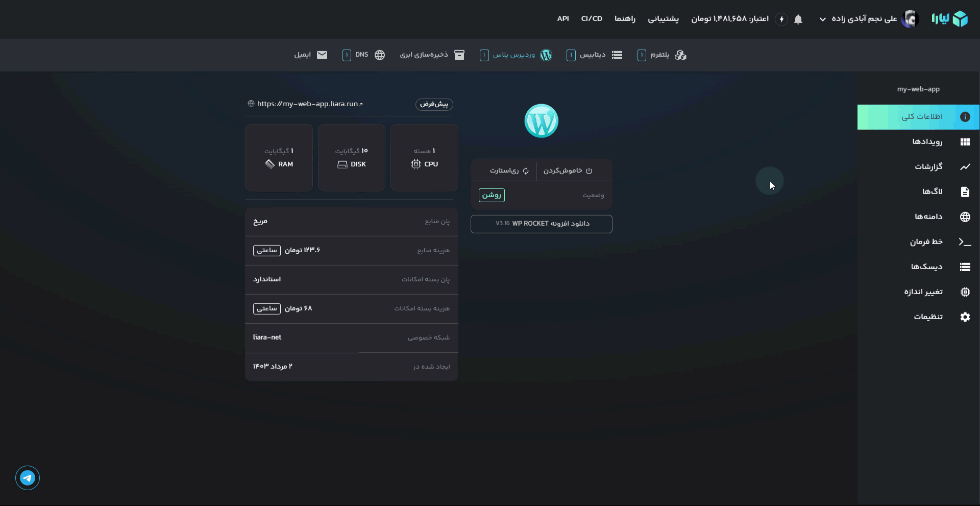The height and width of the screenshot is (506, 980).
Task: Click the DNS globe icon
Action: (x=380, y=55)
